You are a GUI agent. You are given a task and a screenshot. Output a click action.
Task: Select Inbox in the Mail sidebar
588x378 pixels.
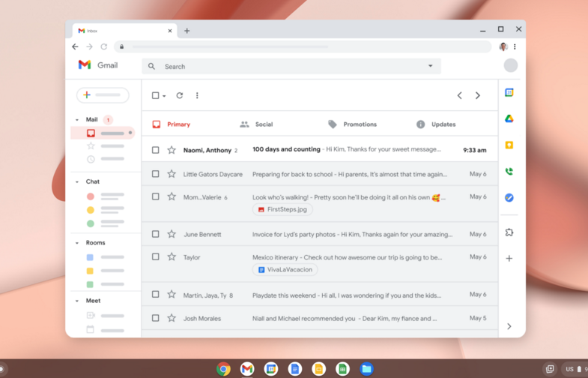click(x=103, y=133)
